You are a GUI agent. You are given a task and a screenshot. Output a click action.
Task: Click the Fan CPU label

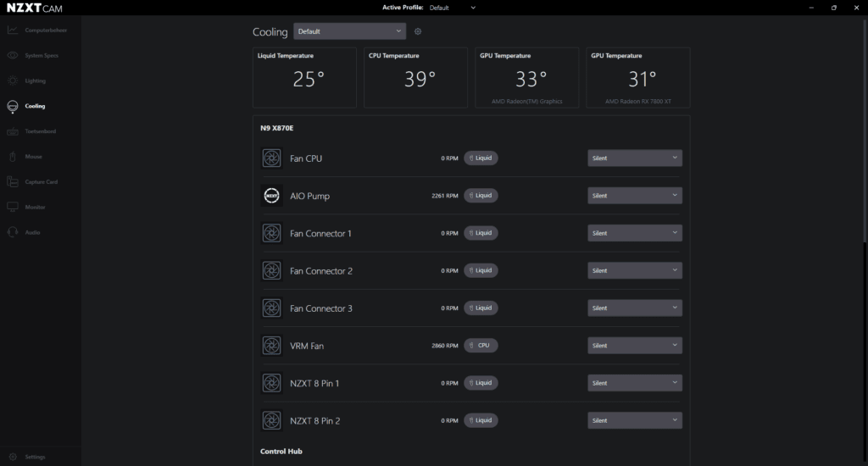tap(306, 158)
